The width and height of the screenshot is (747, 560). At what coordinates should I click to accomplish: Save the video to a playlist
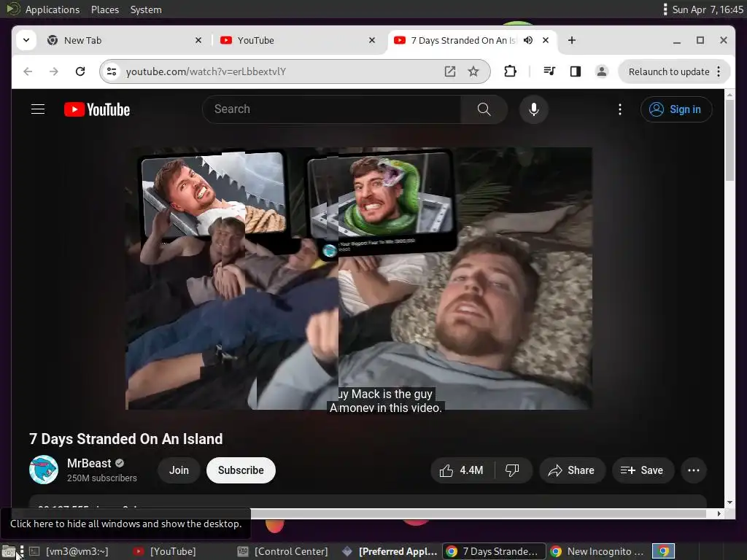[642, 470]
